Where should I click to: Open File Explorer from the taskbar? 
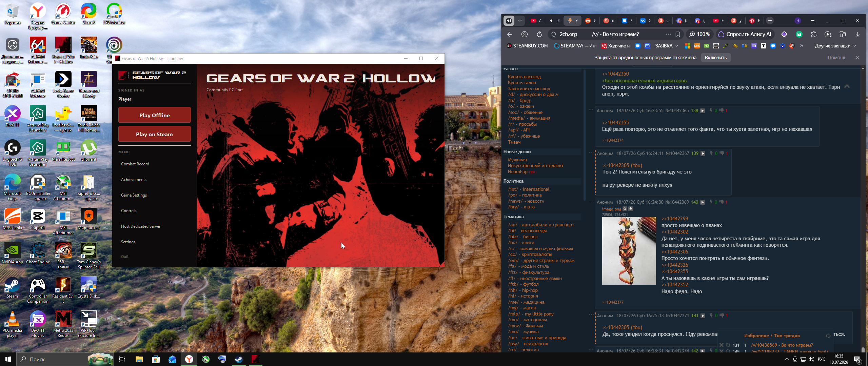click(139, 359)
